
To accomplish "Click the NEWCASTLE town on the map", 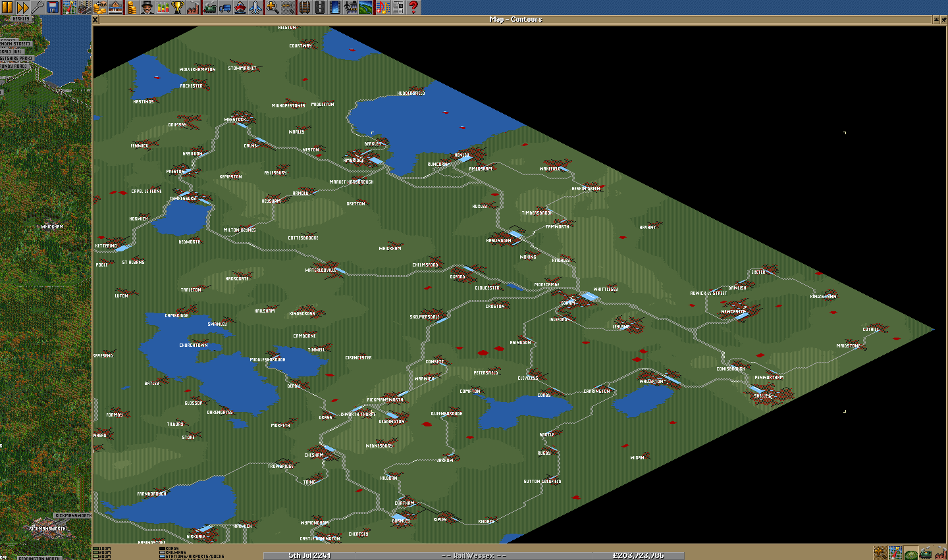I will coord(733,312).
